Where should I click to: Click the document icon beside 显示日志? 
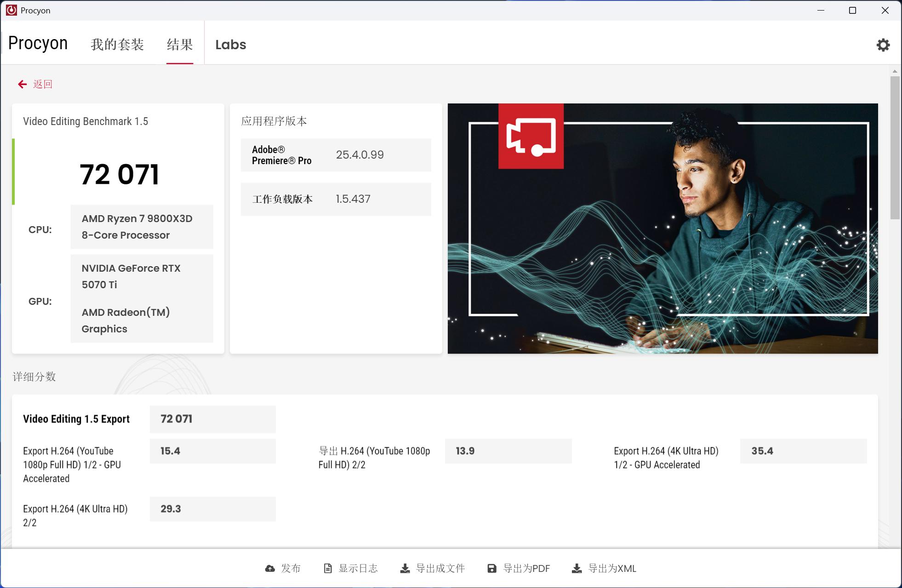327,568
